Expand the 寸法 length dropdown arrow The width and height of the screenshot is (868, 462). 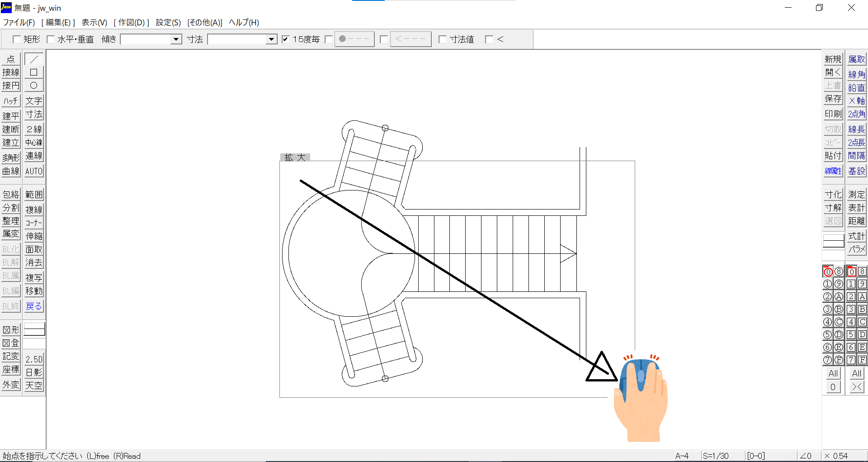(x=271, y=39)
